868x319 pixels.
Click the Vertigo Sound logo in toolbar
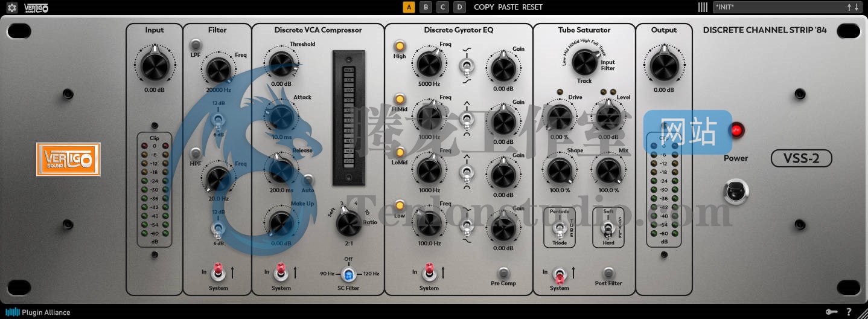[36, 7]
